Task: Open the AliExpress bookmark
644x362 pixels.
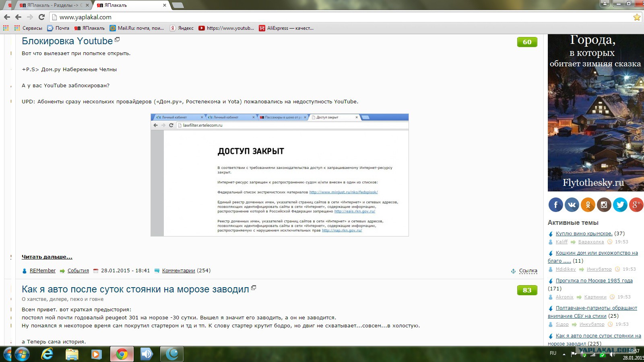Action: point(286,28)
